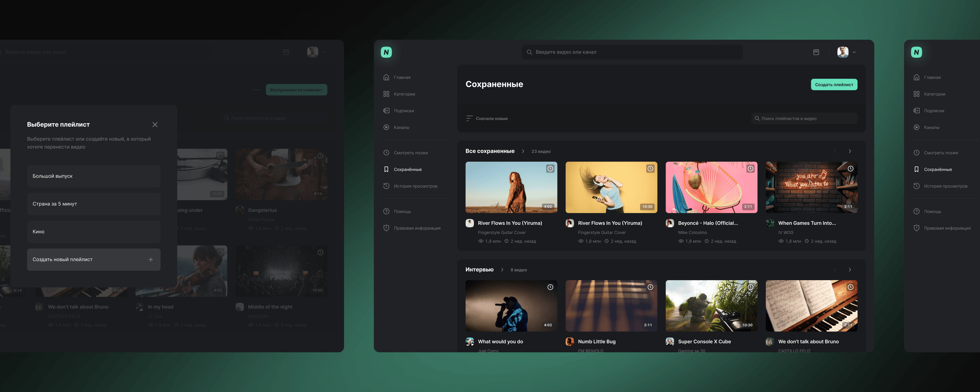Screen dimensions: 980x392
Task: Click the previous arrow in Все сохраненные row
Action: click(x=834, y=151)
